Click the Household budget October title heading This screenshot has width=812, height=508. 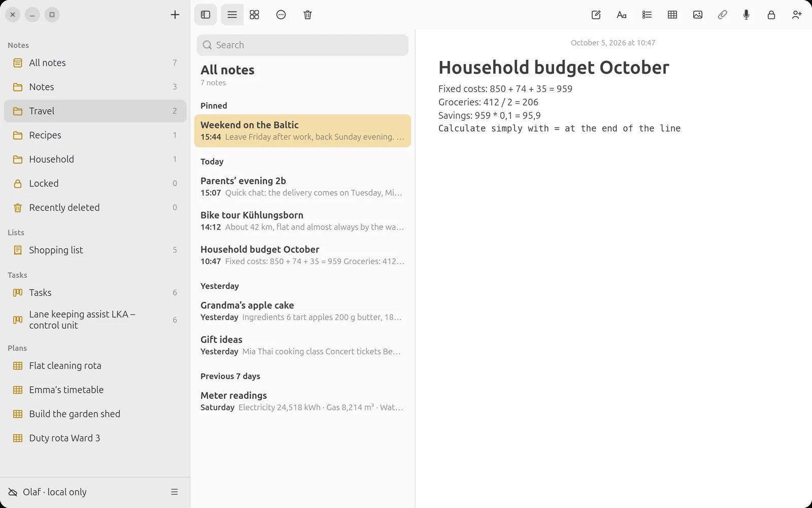[554, 68]
